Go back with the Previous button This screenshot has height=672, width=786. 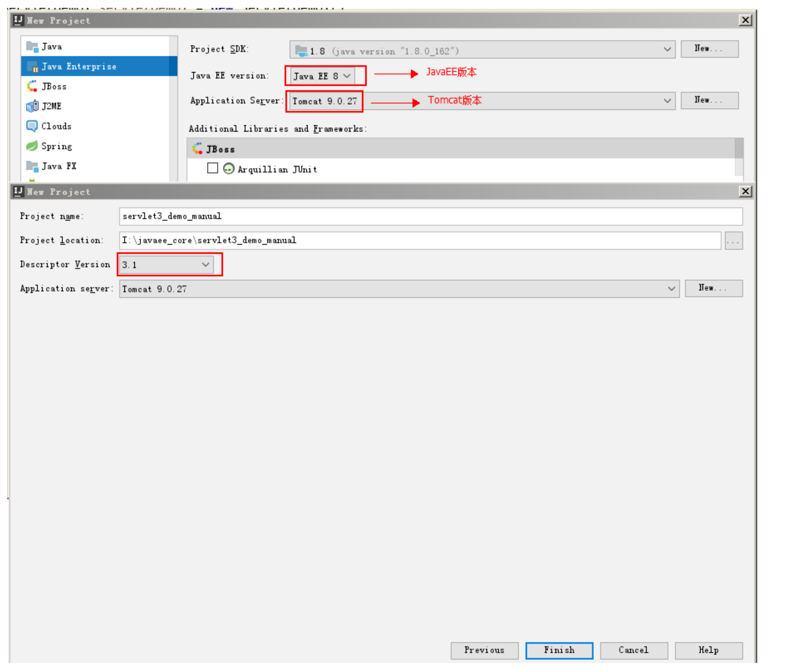coord(484,650)
